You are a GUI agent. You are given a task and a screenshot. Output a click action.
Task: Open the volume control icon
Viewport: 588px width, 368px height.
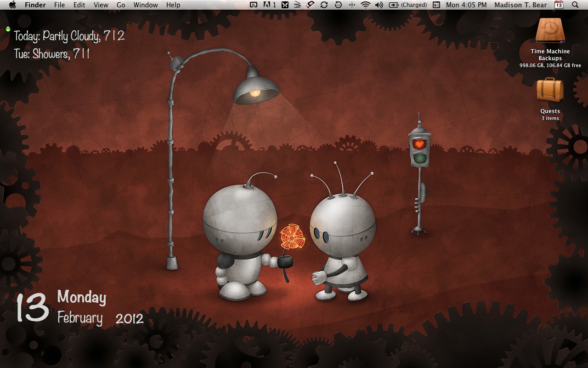(379, 5)
